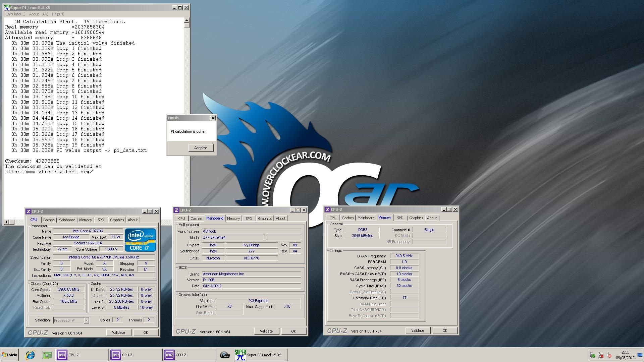Click the CAS# Latency 8.0 clocks value
This screenshot has width=644, height=362.
[x=404, y=268]
